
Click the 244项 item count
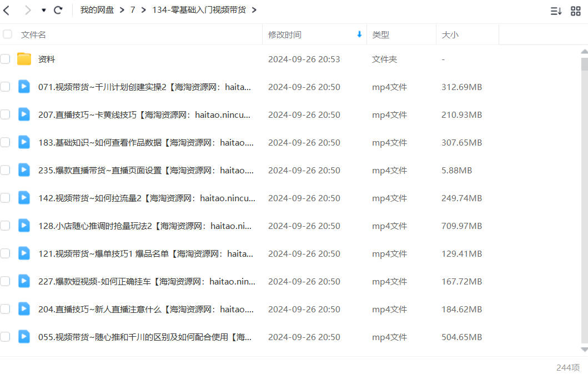point(568,367)
